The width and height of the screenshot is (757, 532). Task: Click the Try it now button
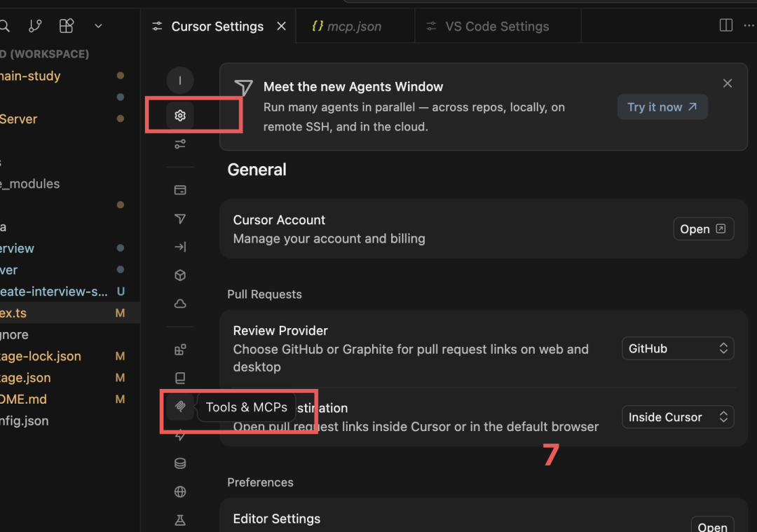[x=662, y=107]
